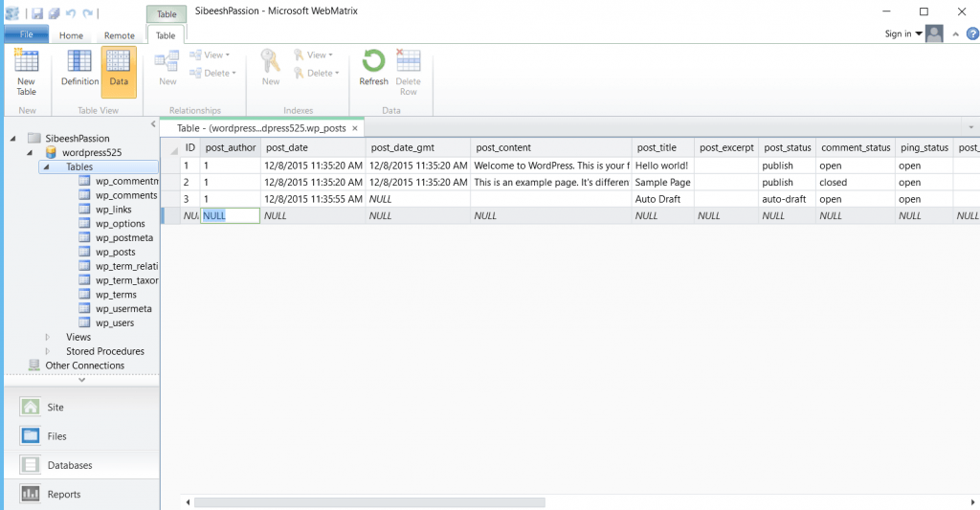Open the Reports workspace
Image resolution: width=980 pixels, height=510 pixels.
(x=82, y=495)
